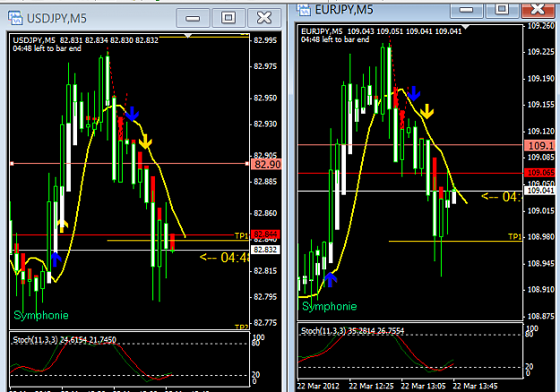560x392 pixels.
Task: Click the USDJPY,M5 window title text
Action: 56,18
